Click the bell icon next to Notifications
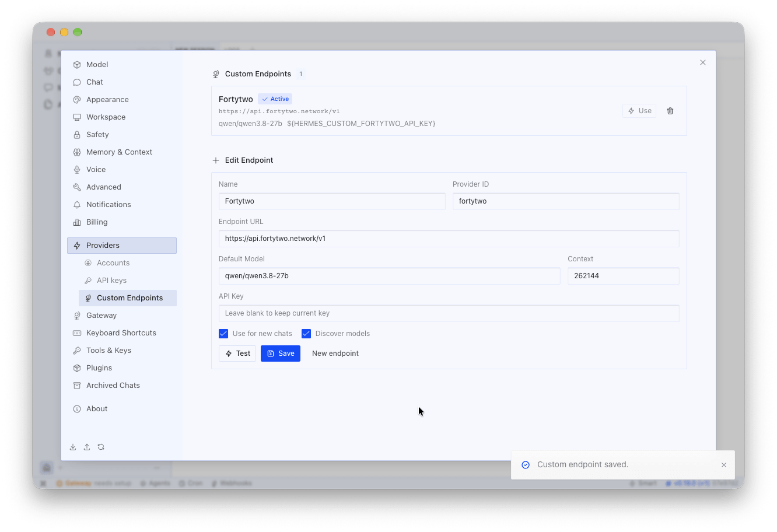The image size is (777, 532). tap(77, 205)
